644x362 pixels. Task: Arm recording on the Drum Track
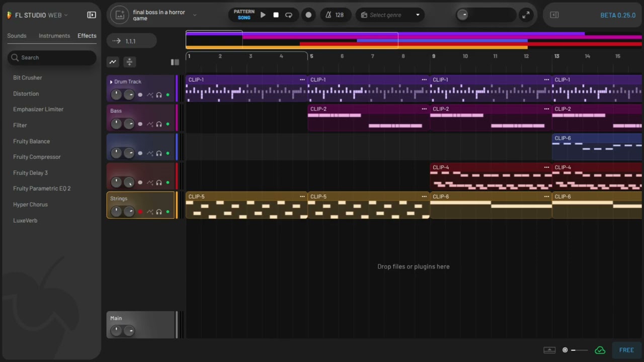pos(140,95)
